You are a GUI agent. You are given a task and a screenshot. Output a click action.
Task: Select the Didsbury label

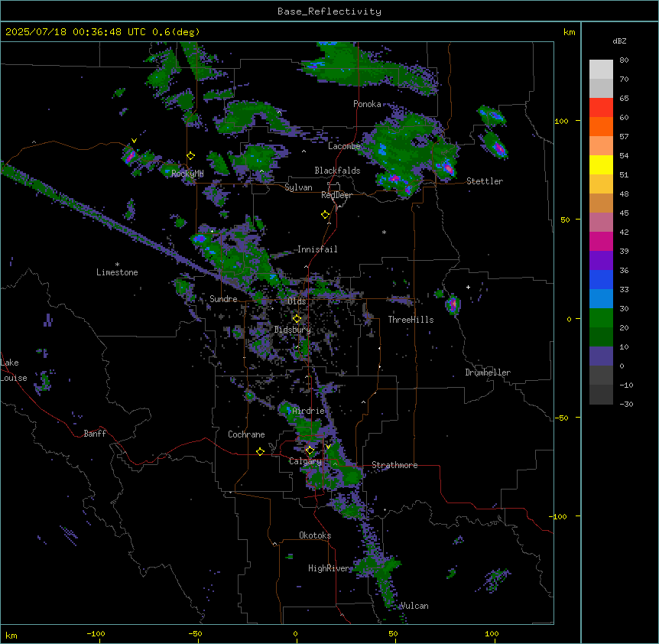tap(293, 330)
